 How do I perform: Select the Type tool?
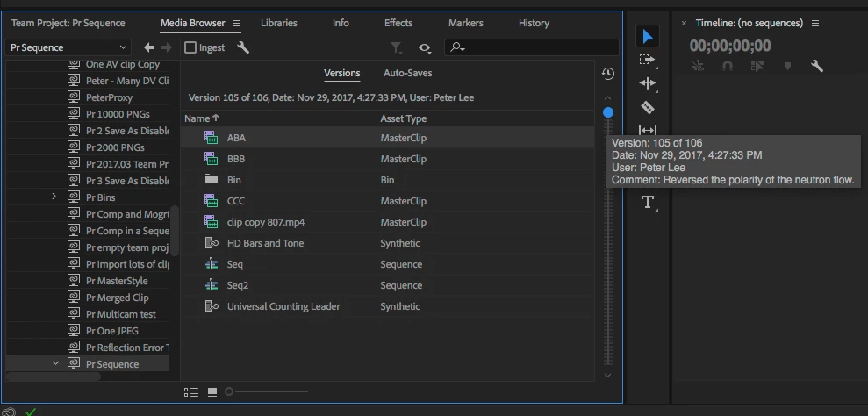(x=648, y=202)
